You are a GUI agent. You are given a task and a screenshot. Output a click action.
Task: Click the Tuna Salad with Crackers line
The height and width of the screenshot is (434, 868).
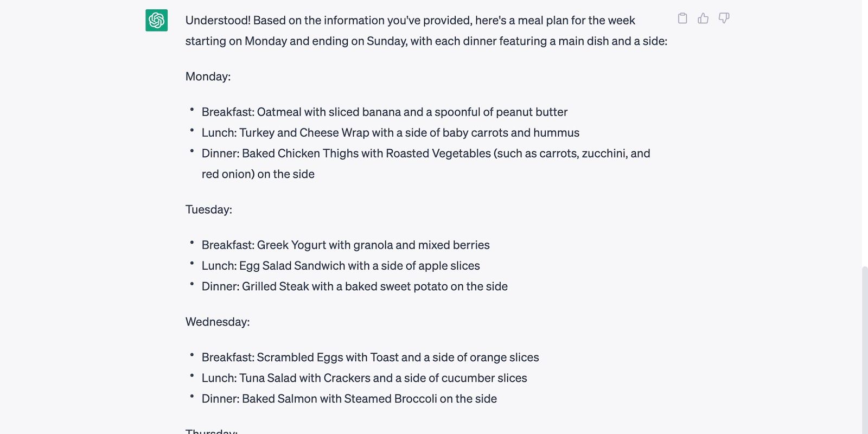364,378
